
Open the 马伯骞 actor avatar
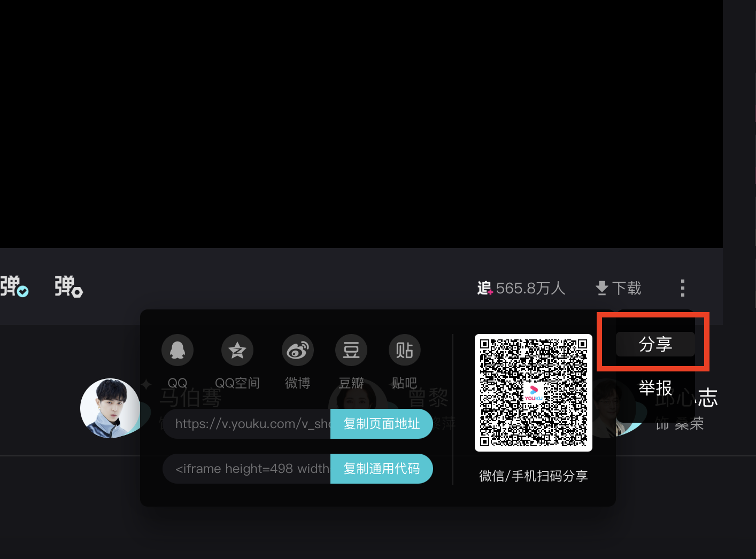click(x=110, y=408)
